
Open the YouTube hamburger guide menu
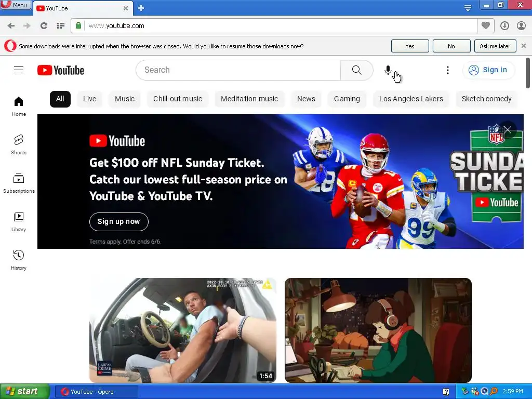[19, 70]
